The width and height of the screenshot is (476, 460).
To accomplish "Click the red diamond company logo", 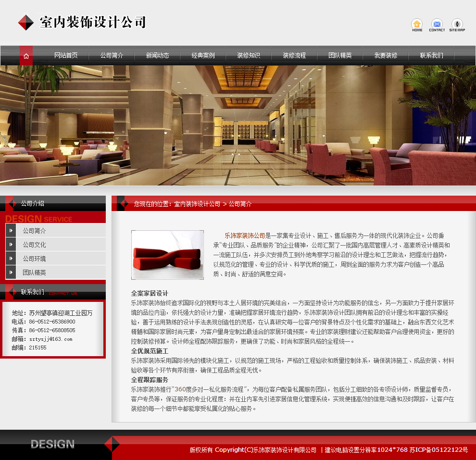I will click(25, 22).
